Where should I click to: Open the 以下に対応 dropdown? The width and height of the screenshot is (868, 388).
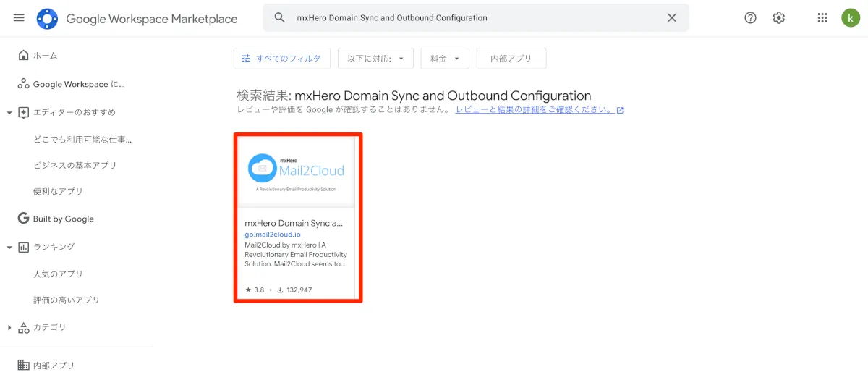coord(375,59)
